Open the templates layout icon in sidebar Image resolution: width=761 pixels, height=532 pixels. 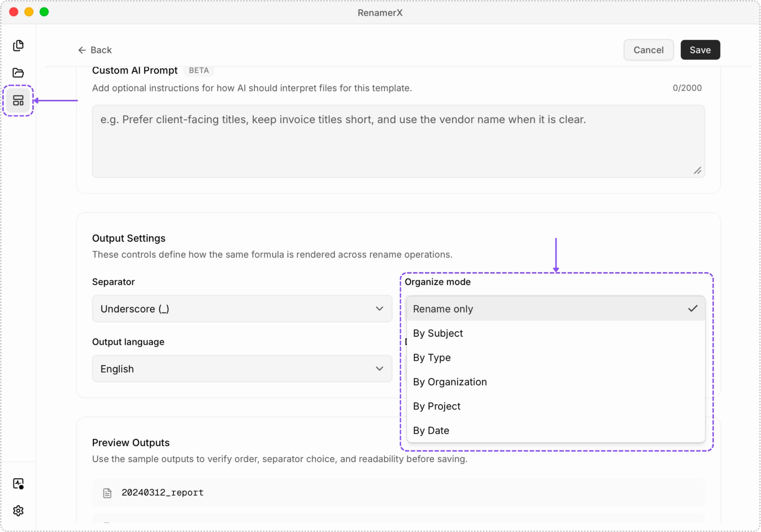(18, 101)
